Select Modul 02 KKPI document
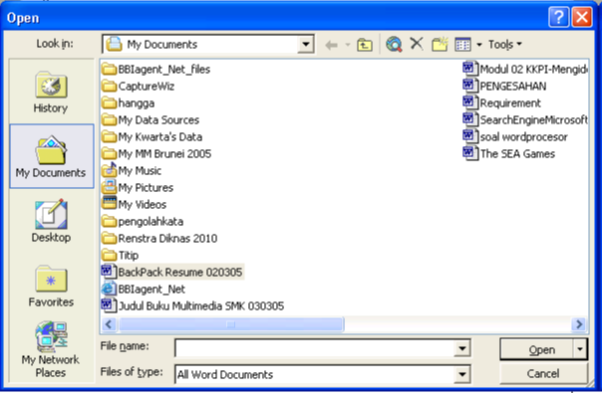Viewport: 602px width, 393px height. click(525, 69)
